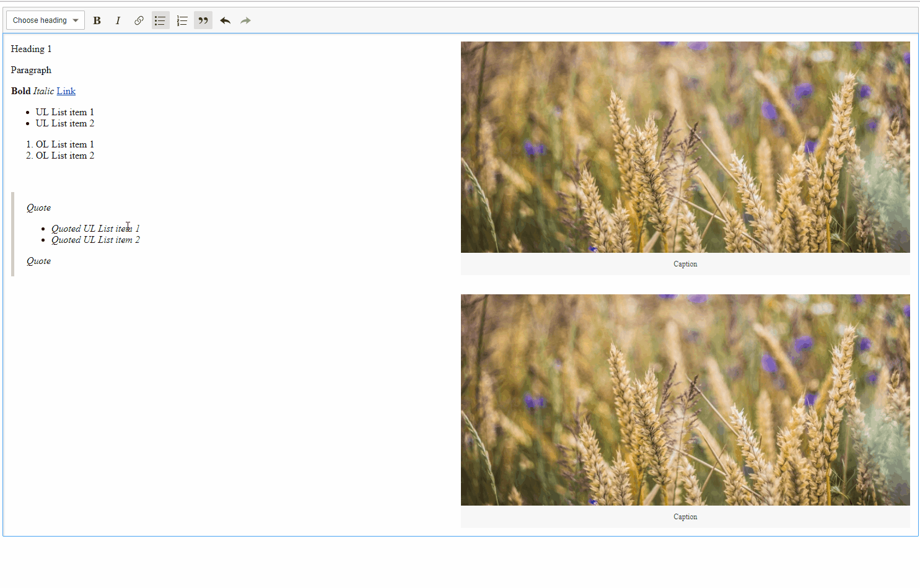The height and width of the screenshot is (588, 920).
Task: Click the 'Italic' word in the text
Action: 43,91
